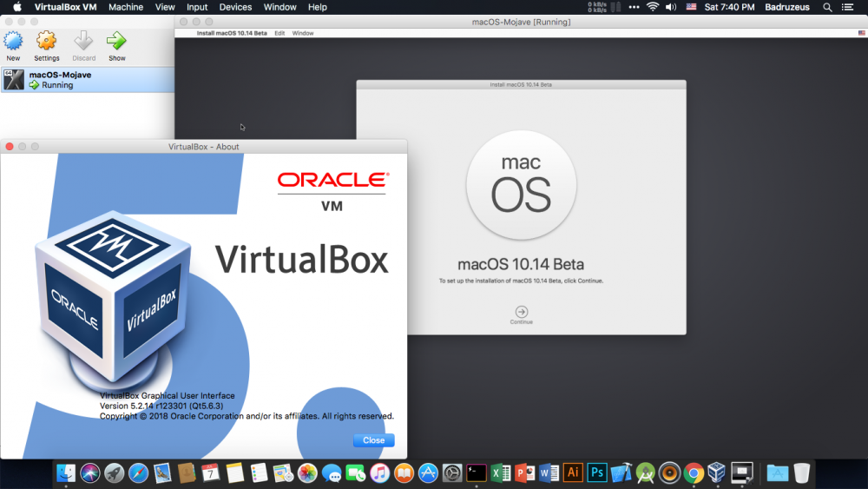This screenshot has height=489, width=868.
Task: Click the Continue arrow in macOS installer
Action: 522,312
